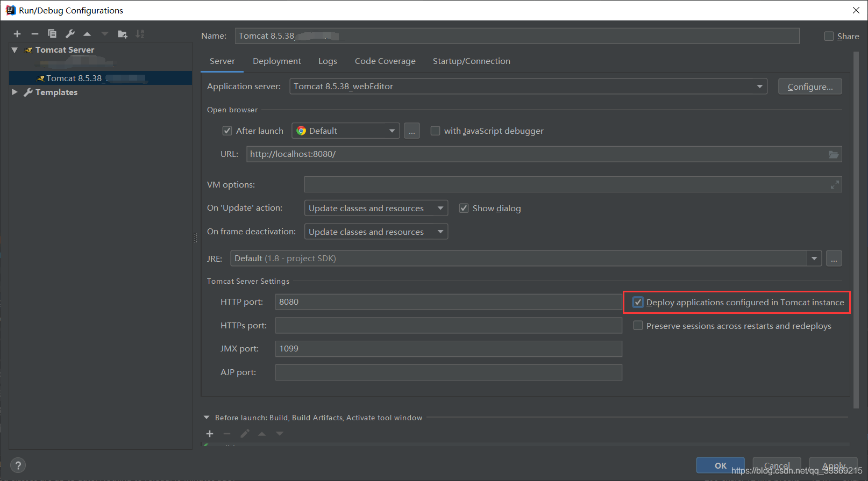Open edit templates wrench icon
Image resolution: width=868 pixels, height=481 pixels.
tap(70, 34)
